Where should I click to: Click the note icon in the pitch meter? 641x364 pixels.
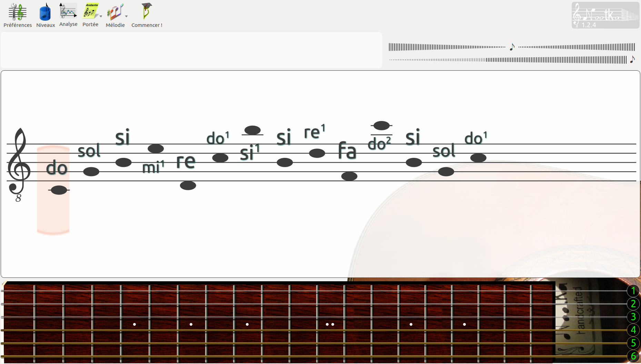coord(512,47)
